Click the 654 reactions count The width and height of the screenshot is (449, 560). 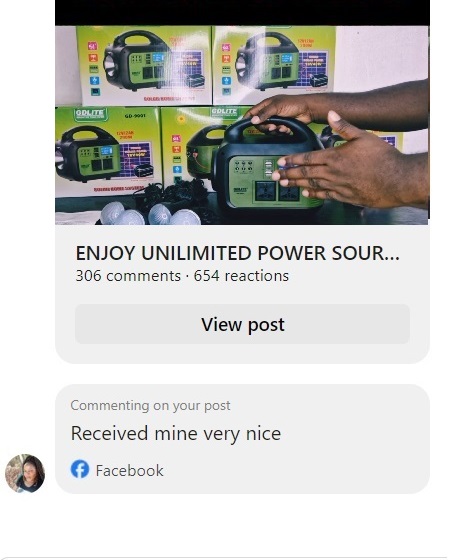pos(241,276)
